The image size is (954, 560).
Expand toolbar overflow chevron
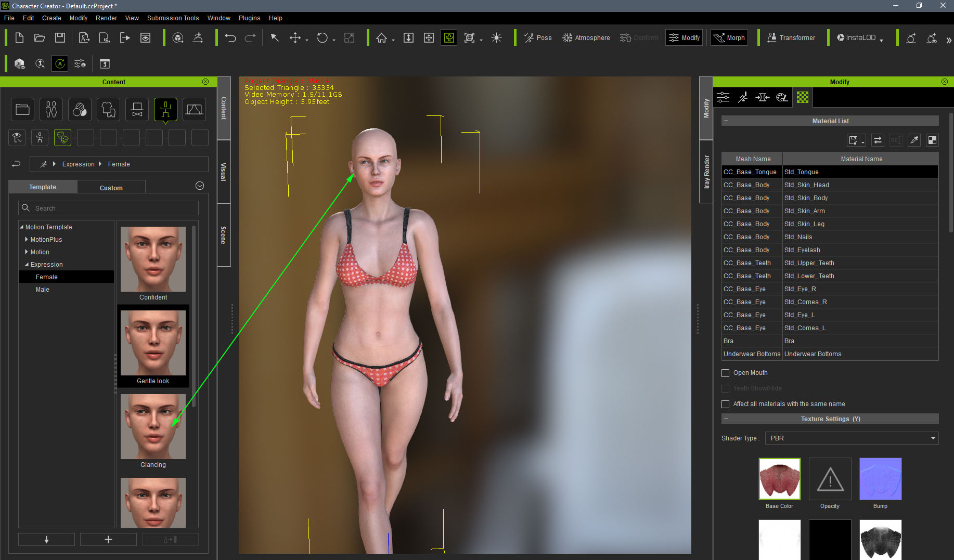coord(948,40)
